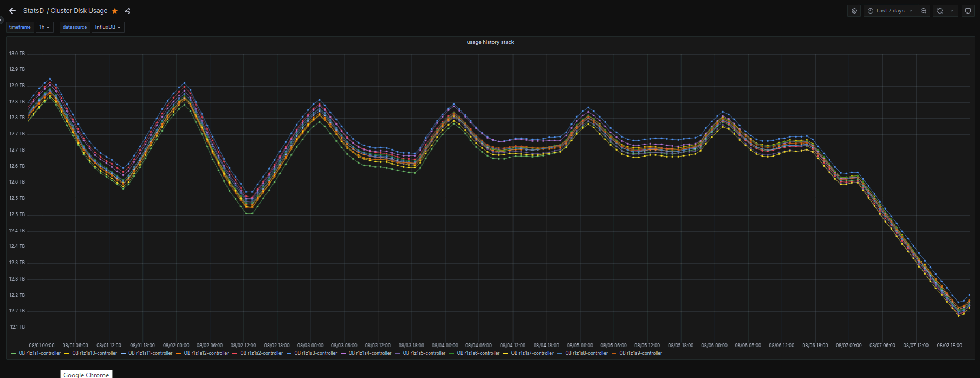This screenshot has width=980, height=378.
Task: Cycle view mode with monitor icon
Action: (x=968, y=11)
